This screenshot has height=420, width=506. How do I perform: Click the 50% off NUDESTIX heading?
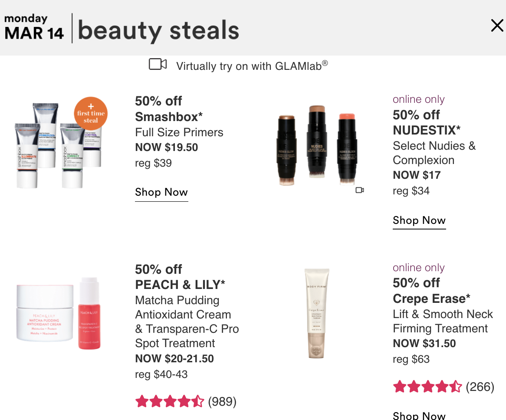point(427,123)
